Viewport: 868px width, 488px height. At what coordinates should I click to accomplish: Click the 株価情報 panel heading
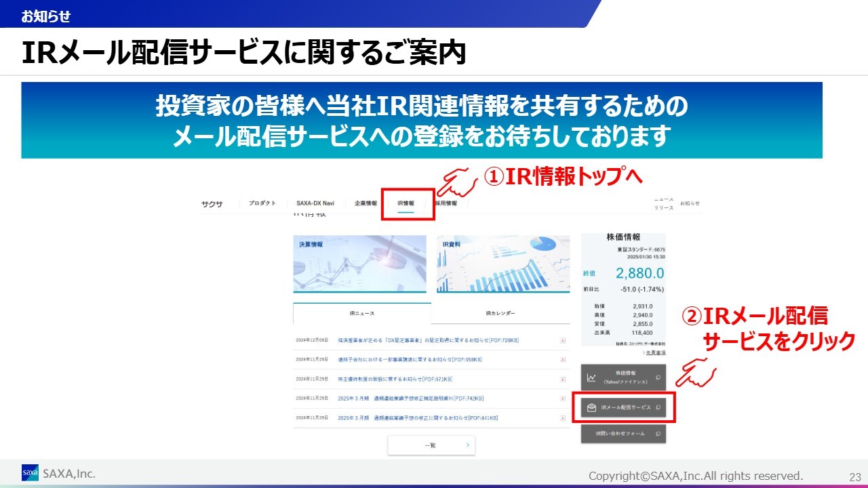(623, 238)
